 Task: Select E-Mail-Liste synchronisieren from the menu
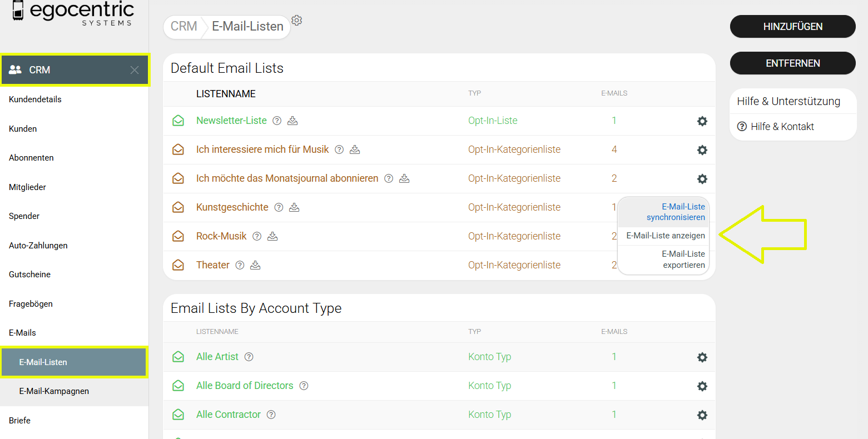pos(675,212)
